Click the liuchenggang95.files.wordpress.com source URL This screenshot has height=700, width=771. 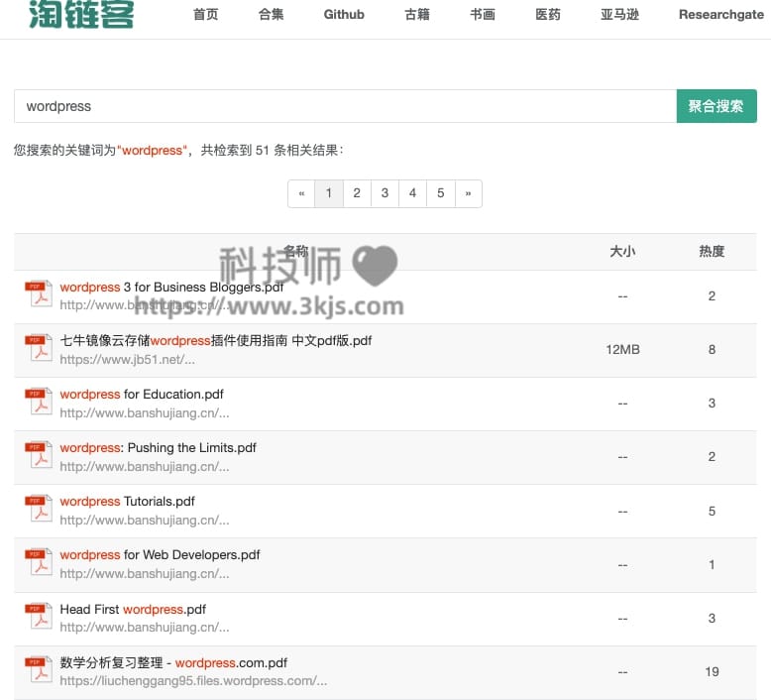point(193,681)
